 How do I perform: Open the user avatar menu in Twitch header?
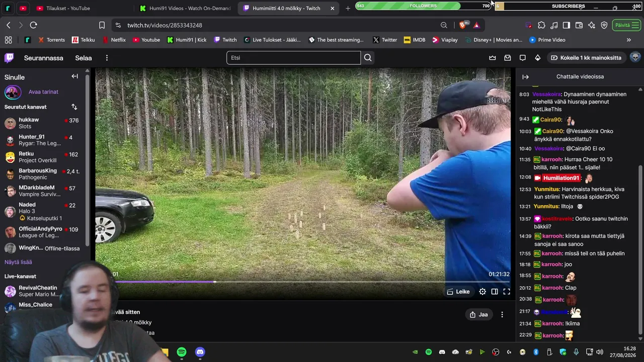(x=635, y=57)
